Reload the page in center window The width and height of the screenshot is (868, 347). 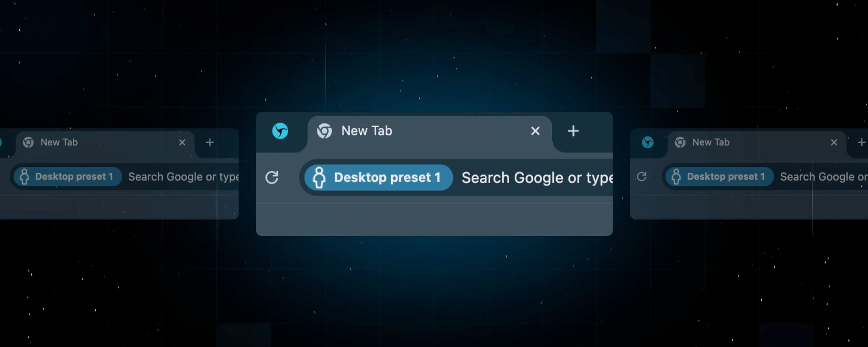[272, 178]
